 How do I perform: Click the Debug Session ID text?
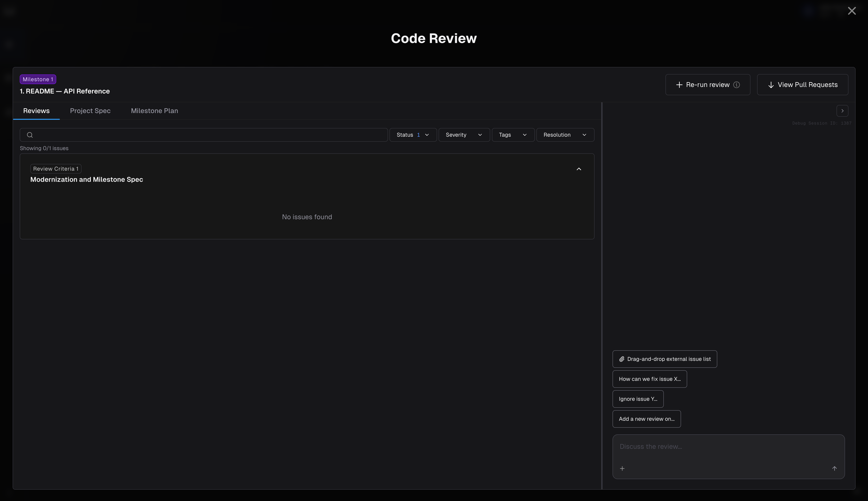click(x=822, y=123)
